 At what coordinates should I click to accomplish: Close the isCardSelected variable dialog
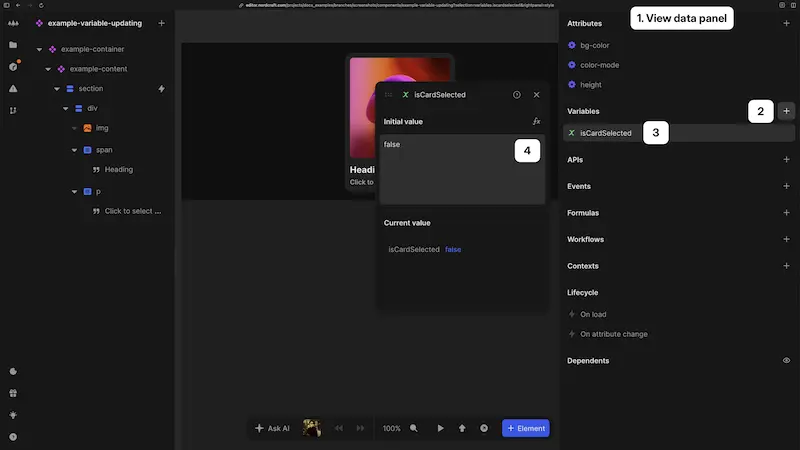tap(536, 95)
